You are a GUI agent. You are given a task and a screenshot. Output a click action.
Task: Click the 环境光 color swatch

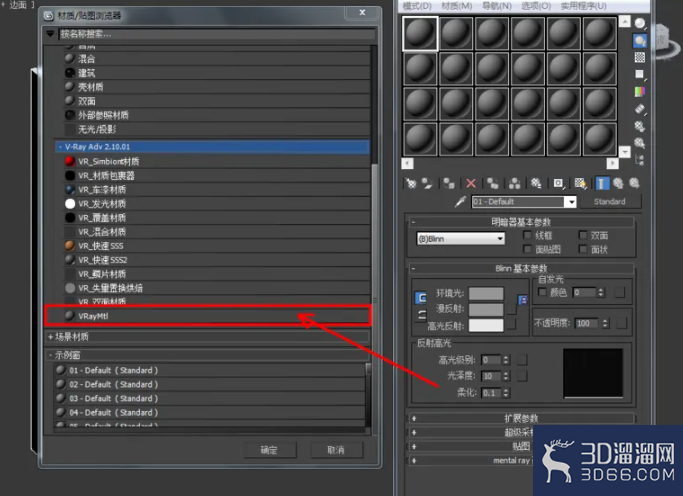pyautogui.click(x=486, y=293)
